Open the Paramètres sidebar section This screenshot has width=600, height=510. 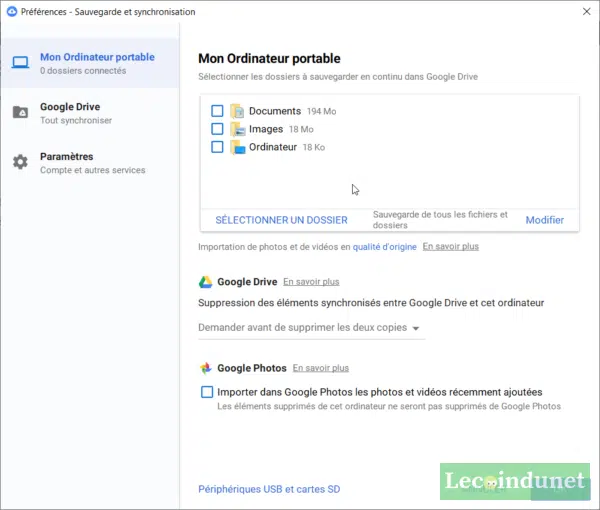[90, 163]
